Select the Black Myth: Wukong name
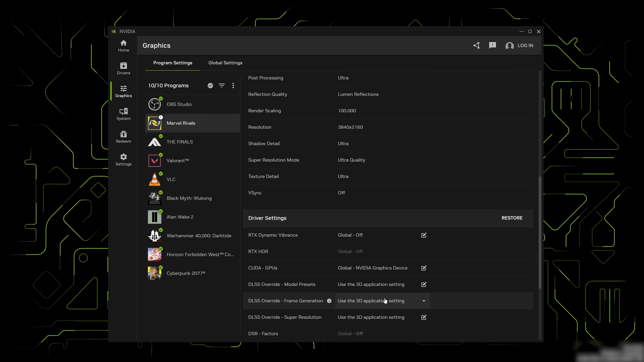Screen dimensions: 644x362 pyautogui.click(x=189, y=198)
